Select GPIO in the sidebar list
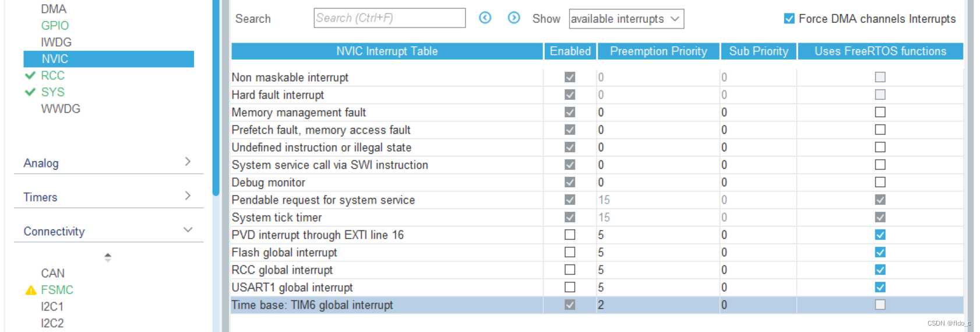The height and width of the screenshot is (332, 980). tap(55, 26)
